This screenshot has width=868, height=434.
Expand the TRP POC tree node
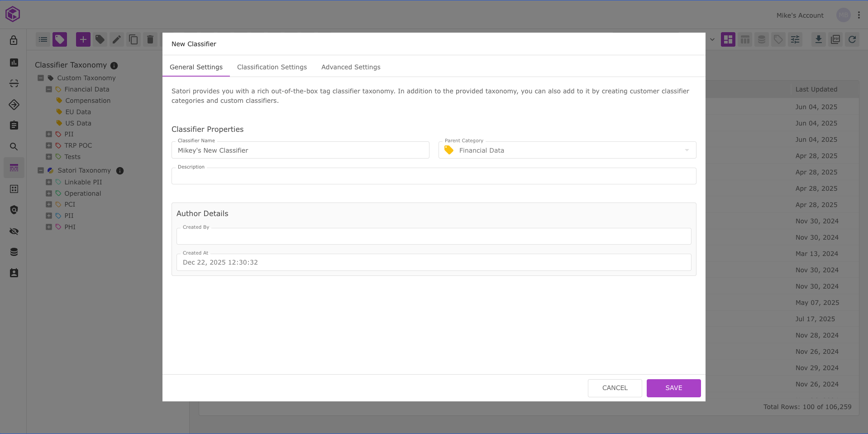pyautogui.click(x=49, y=145)
